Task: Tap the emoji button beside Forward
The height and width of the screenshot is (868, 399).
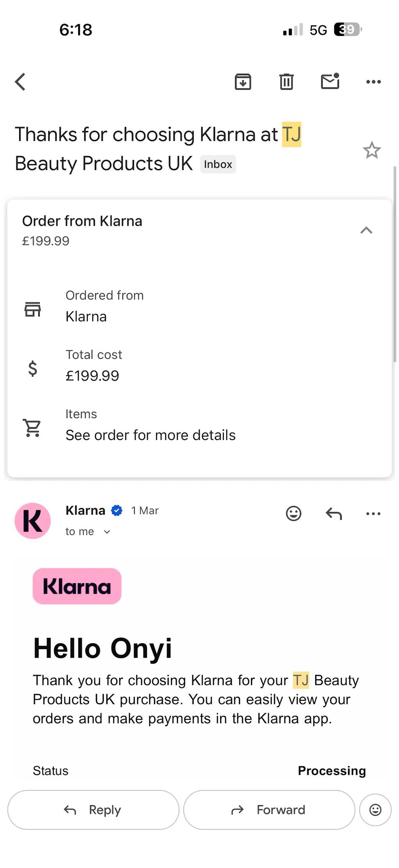Action: (x=375, y=810)
